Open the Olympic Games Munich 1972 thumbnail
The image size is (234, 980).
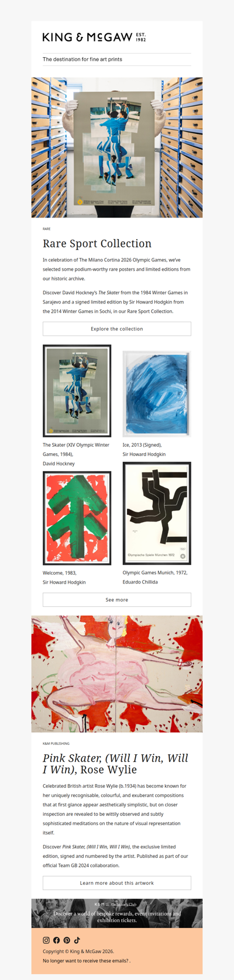(157, 513)
